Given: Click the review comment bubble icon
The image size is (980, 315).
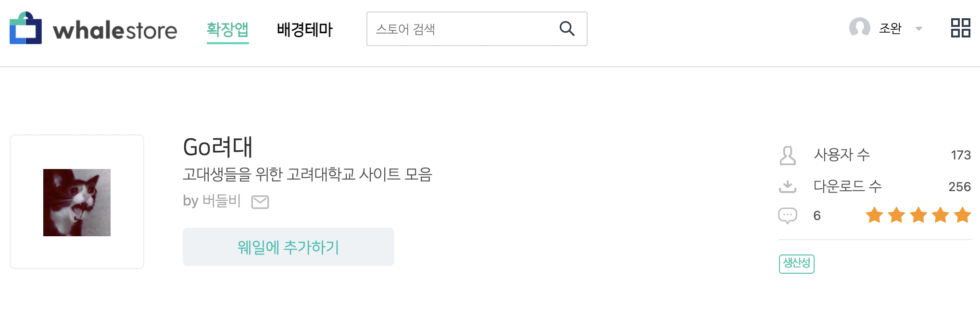Looking at the screenshot, I should point(787,216).
